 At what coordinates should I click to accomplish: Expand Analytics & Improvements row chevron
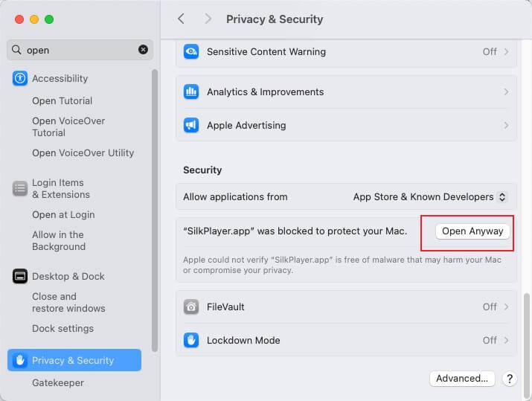point(506,92)
